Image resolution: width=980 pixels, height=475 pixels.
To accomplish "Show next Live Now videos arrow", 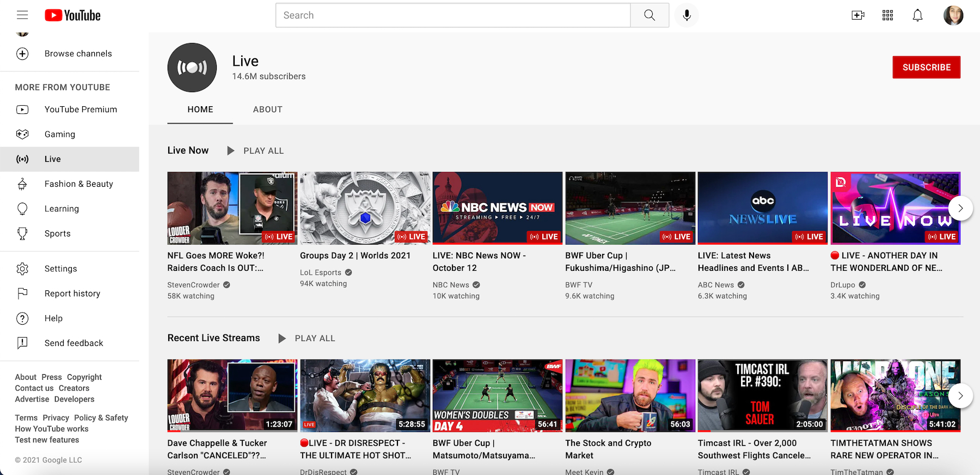I will coord(960,208).
